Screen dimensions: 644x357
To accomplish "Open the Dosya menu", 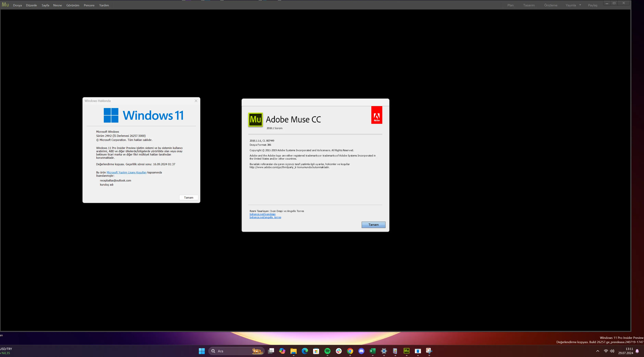I will (17, 5).
